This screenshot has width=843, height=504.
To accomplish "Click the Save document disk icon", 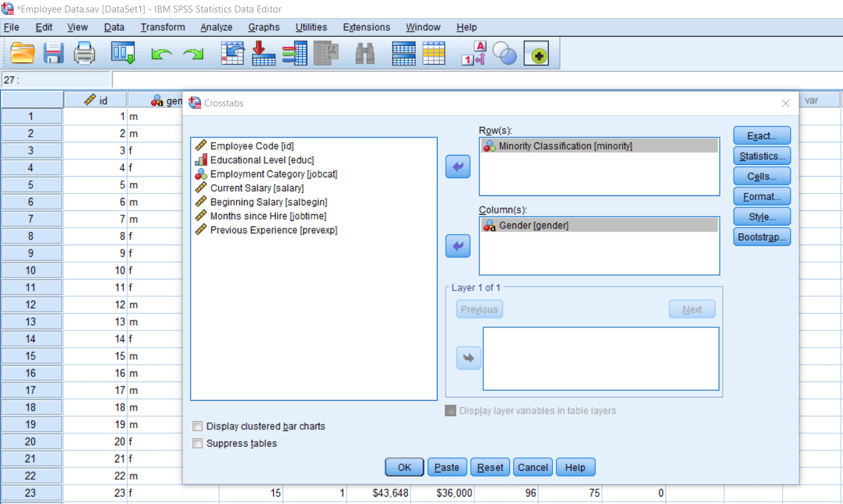I will pyautogui.click(x=54, y=54).
